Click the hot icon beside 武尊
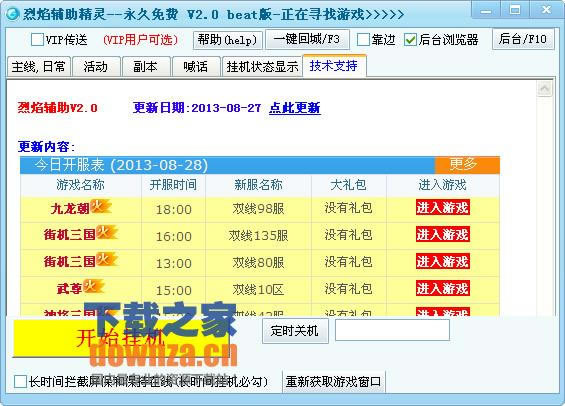The image size is (565, 406). [93, 286]
